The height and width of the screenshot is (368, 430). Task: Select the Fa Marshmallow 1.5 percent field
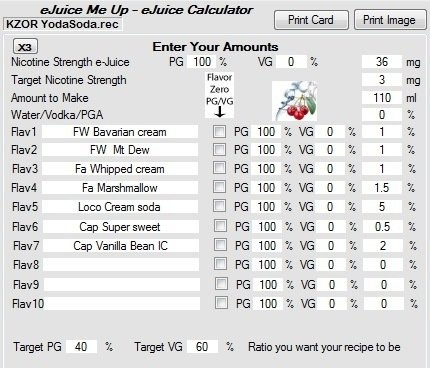382,188
